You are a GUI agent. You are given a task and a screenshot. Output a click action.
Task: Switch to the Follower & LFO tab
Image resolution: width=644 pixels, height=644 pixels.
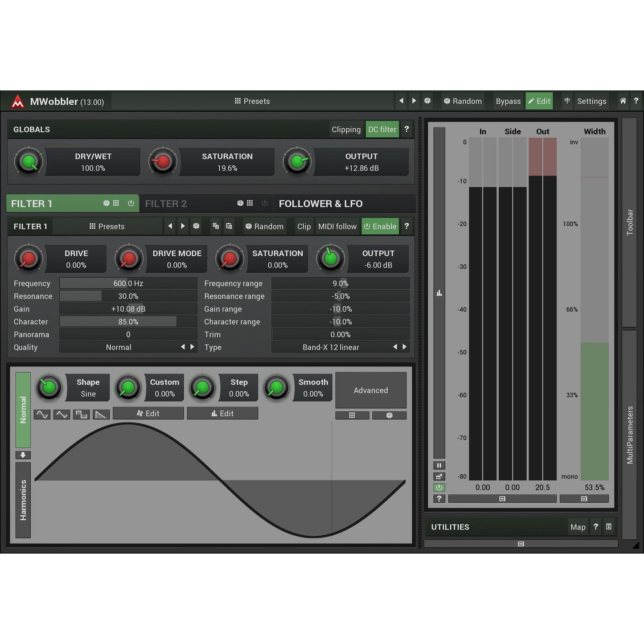[x=320, y=203]
